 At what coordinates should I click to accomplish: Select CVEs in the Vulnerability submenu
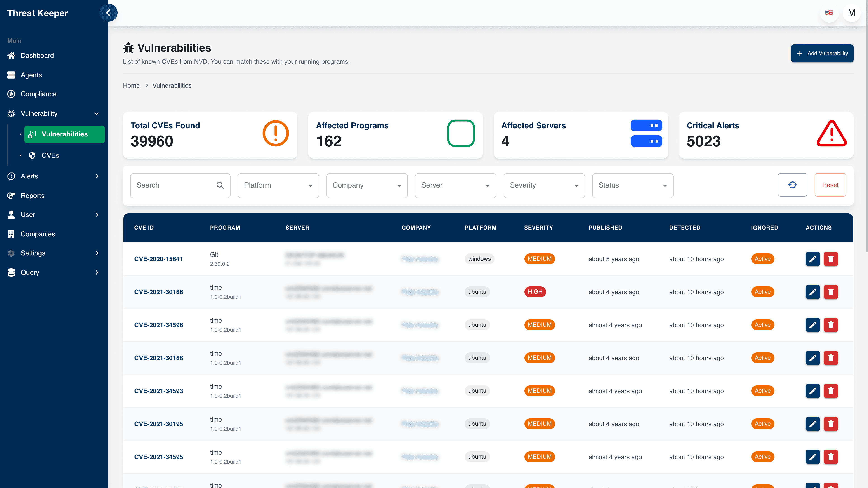(x=51, y=155)
